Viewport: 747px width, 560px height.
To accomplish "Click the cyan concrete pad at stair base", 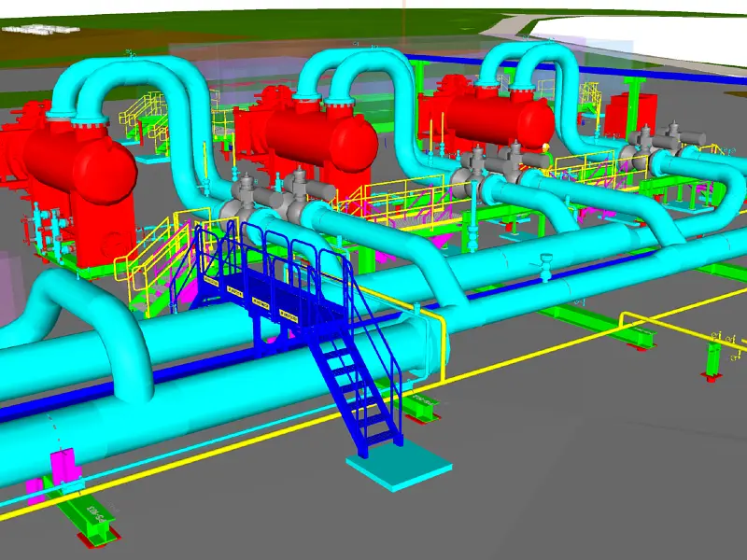I will pos(399,464).
